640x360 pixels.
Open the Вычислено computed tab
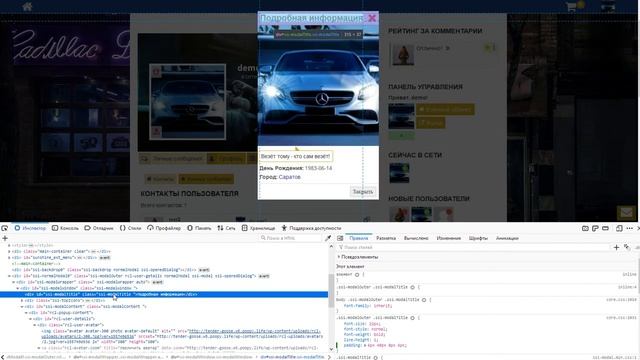tap(416, 238)
